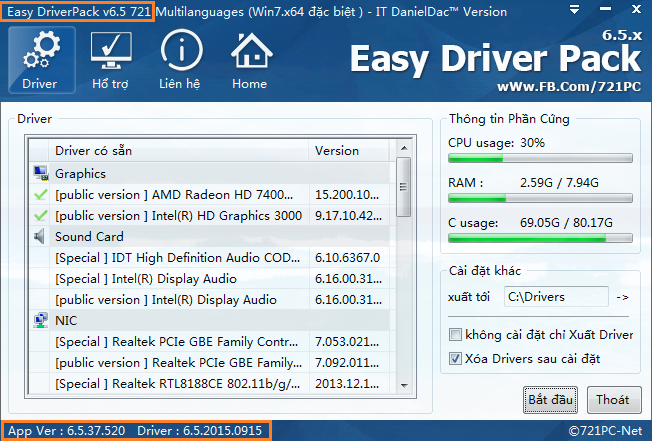
Task: Click the scroll up arrow of driver list
Action: (x=404, y=148)
